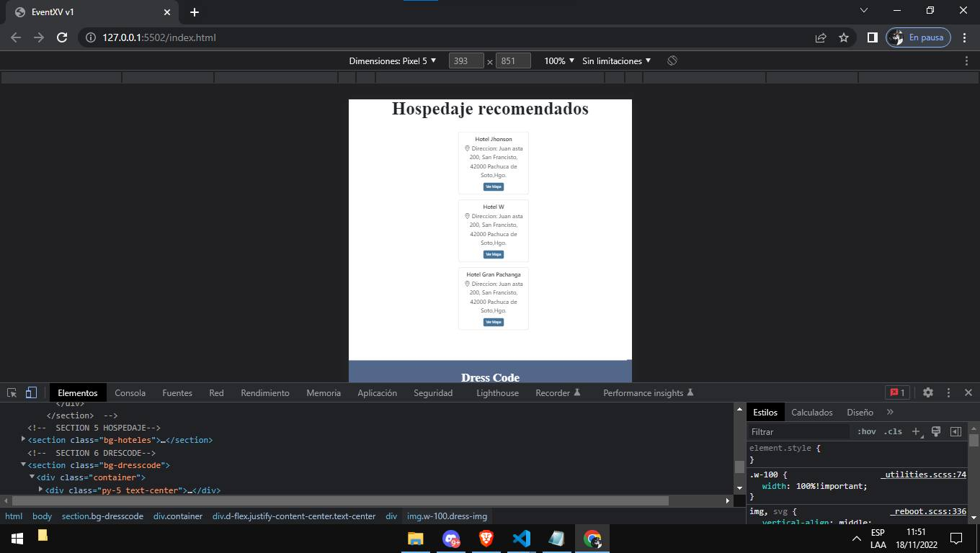The width and height of the screenshot is (980, 553).
Task: Open the Windows Start menu
Action: pyautogui.click(x=17, y=539)
